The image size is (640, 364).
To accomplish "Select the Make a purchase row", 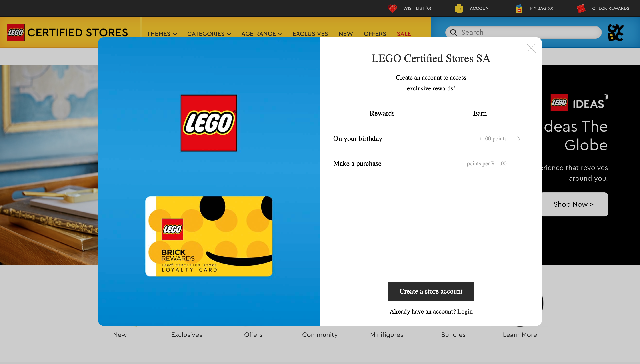I will [431, 164].
